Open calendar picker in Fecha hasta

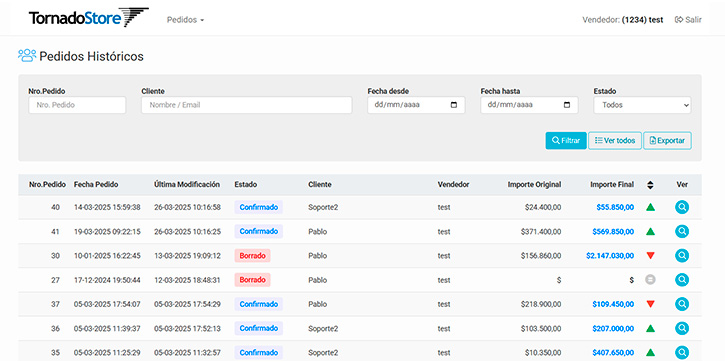(567, 105)
